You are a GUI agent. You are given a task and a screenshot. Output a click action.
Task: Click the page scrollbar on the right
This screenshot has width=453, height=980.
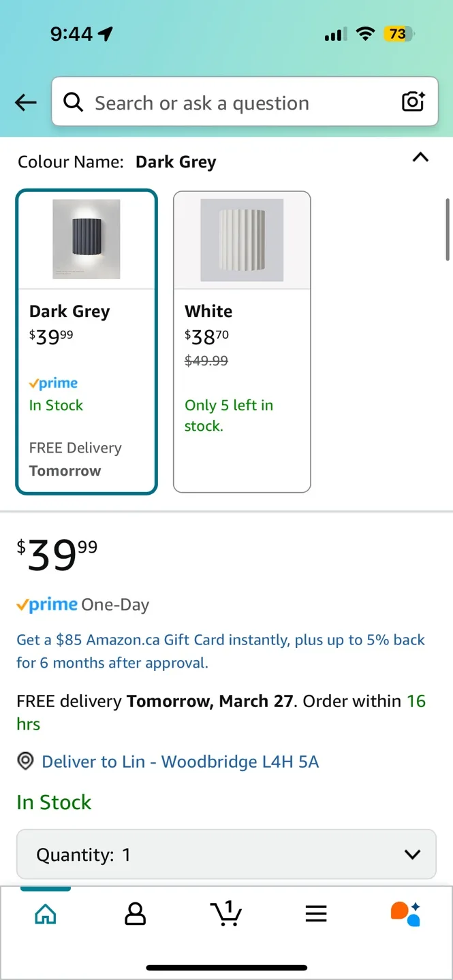tap(448, 229)
